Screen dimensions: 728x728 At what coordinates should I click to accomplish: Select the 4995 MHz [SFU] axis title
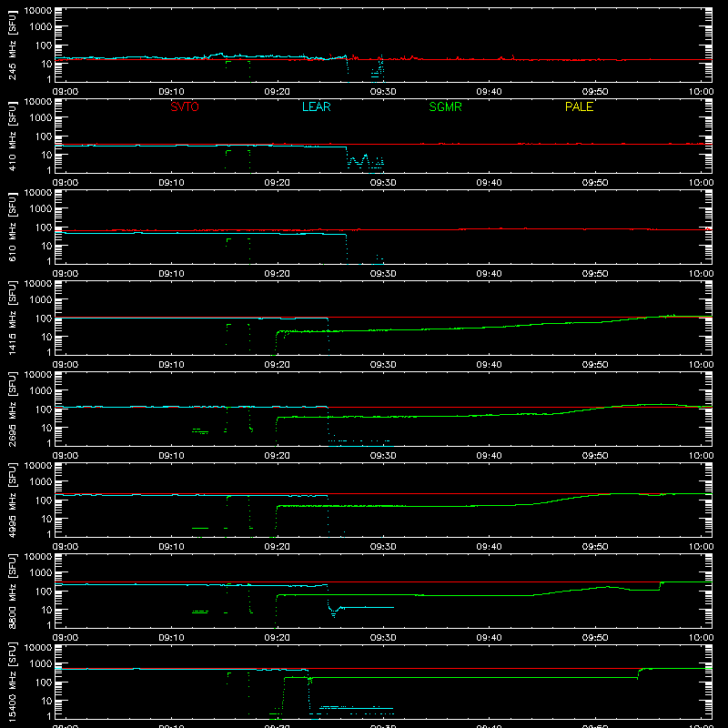click(12, 500)
